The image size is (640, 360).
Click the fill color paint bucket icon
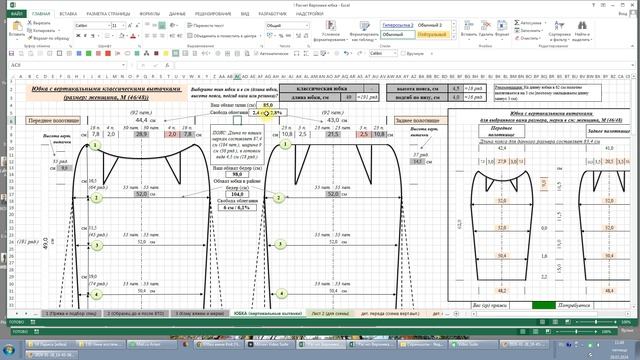coord(121,36)
